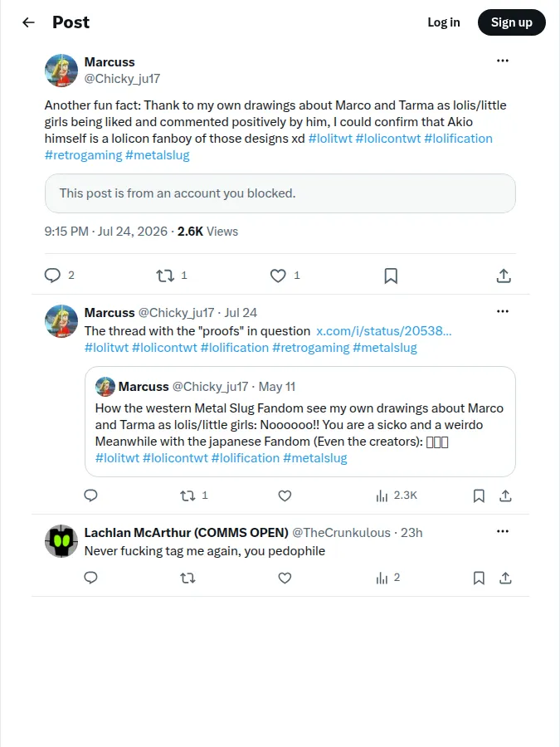Image resolution: width=560 pixels, height=747 pixels.
Task: Reply to Lachlan McArthur's comment
Action: click(x=90, y=578)
